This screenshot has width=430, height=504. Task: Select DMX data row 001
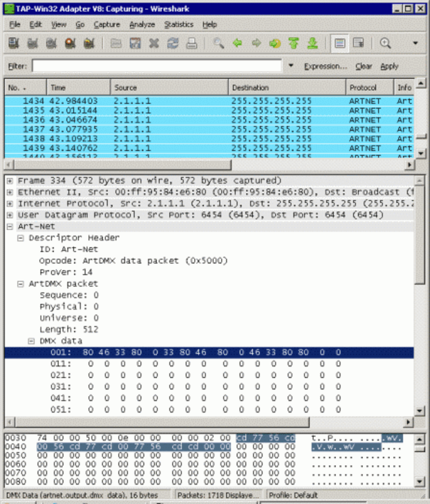click(209, 353)
